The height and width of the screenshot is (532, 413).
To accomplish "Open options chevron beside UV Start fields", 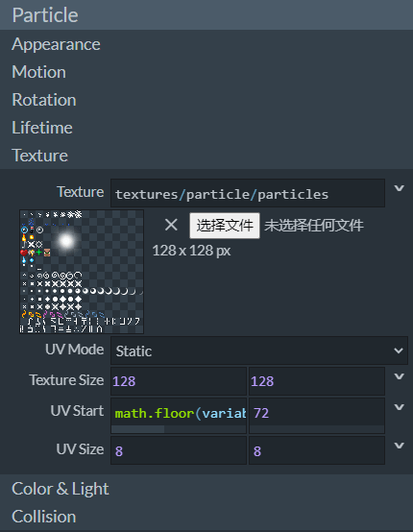I will (400, 407).
